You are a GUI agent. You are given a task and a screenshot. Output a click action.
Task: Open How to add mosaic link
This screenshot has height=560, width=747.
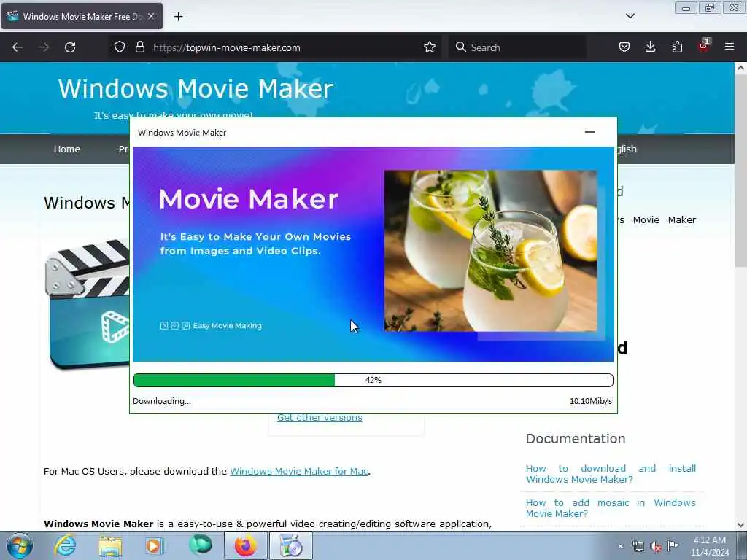tap(611, 508)
